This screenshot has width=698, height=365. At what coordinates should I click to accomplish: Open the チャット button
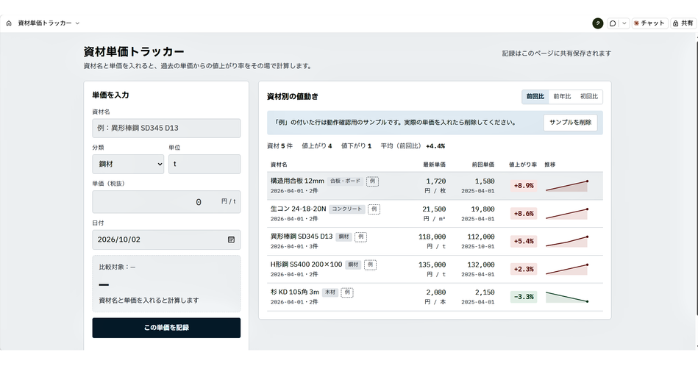(649, 23)
